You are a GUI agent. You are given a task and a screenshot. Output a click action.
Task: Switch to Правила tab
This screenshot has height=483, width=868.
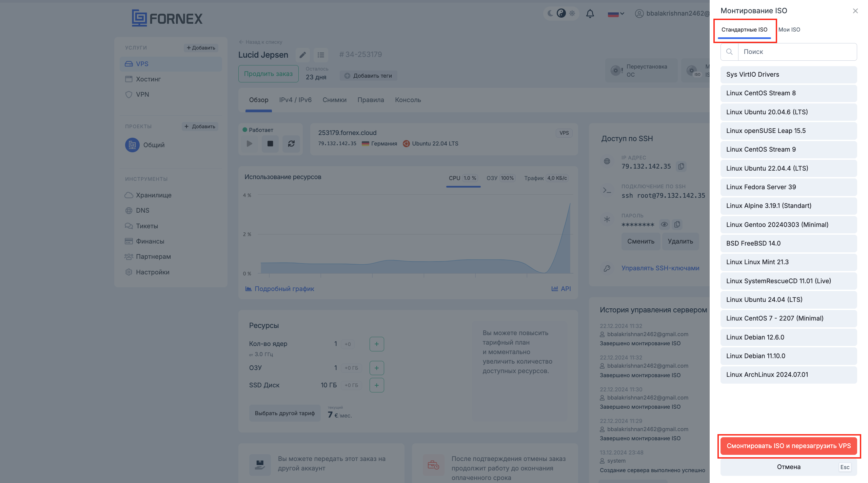pos(371,100)
